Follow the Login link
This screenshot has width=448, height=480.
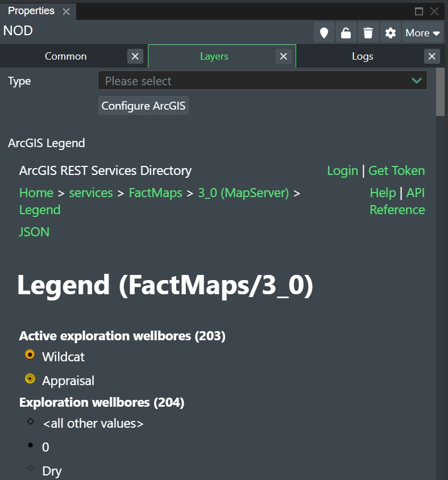click(343, 170)
